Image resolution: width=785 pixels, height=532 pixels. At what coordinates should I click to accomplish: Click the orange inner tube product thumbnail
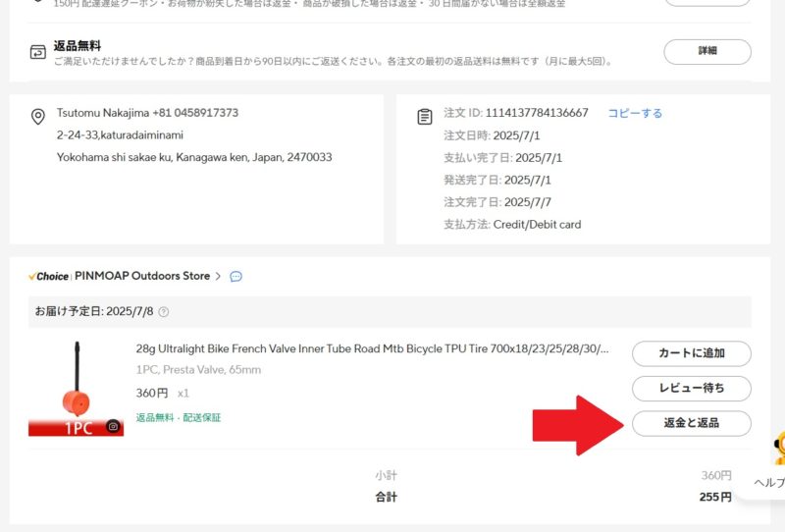pos(76,388)
